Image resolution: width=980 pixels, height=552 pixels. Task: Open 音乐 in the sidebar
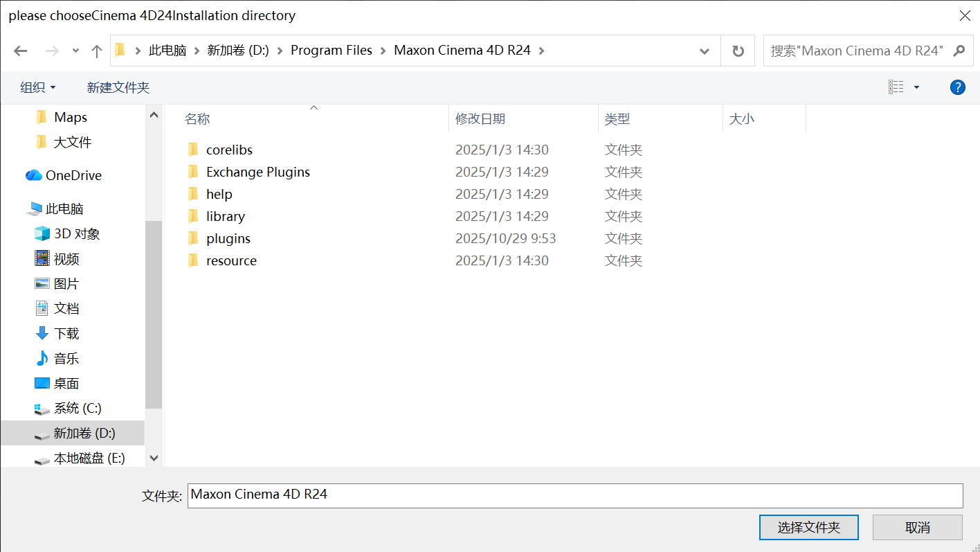click(66, 359)
